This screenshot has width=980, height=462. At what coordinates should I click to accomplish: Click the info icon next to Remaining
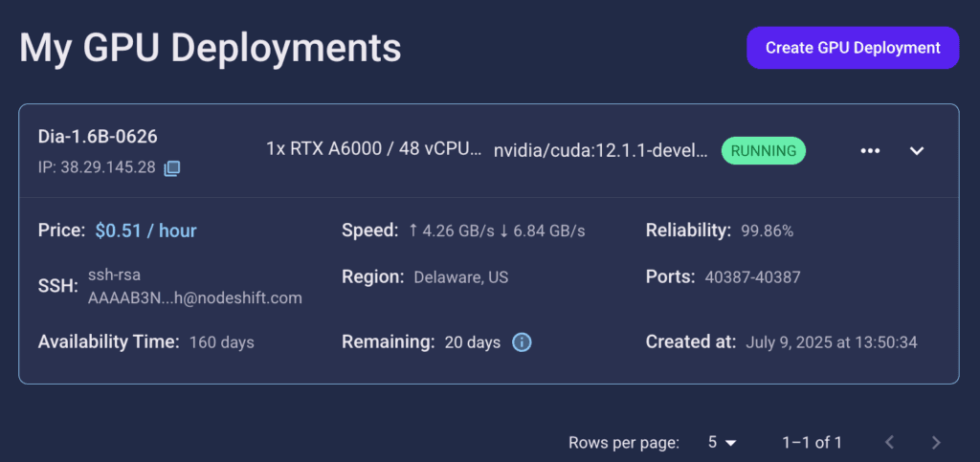pyautogui.click(x=522, y=342)
